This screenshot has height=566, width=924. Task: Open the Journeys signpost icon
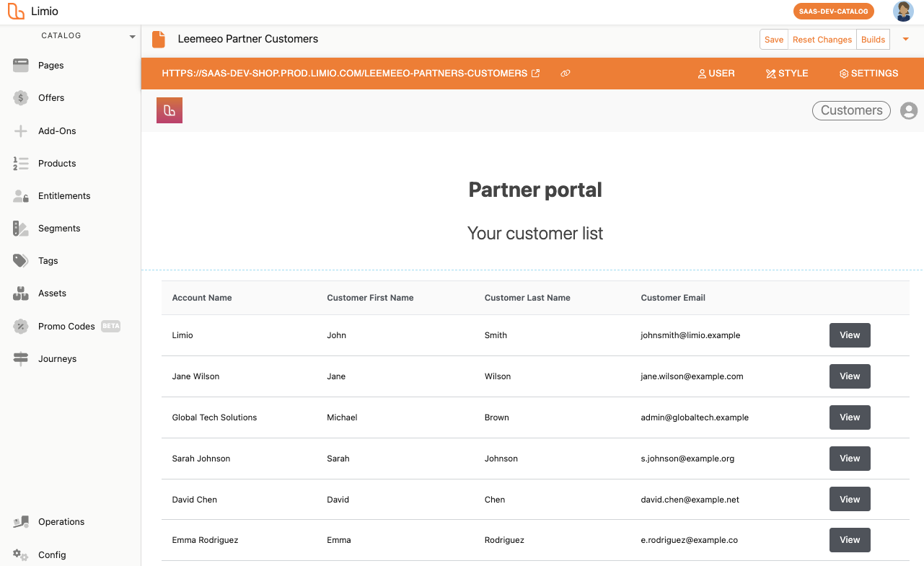point(21,359)
